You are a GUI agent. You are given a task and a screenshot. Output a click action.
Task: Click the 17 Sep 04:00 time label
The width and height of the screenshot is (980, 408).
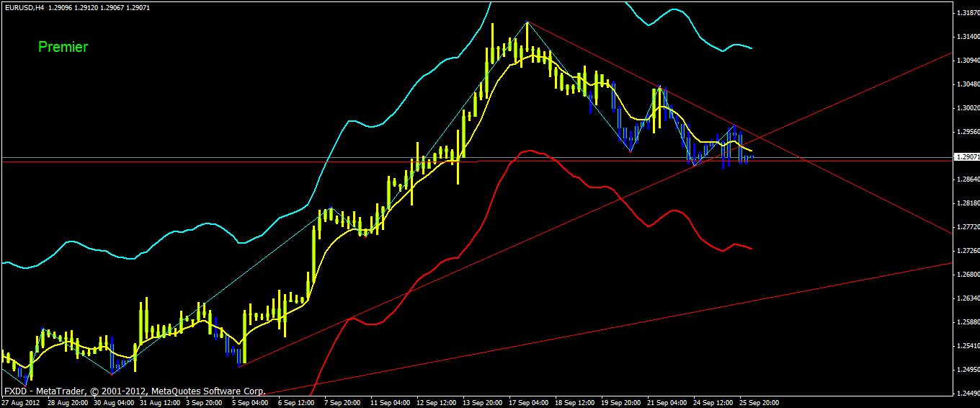tap(527, 402)
